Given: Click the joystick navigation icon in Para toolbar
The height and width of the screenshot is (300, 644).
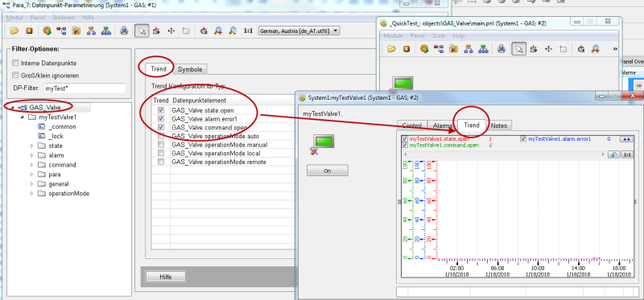Looking at the screenshot, I should click(156, 31).
